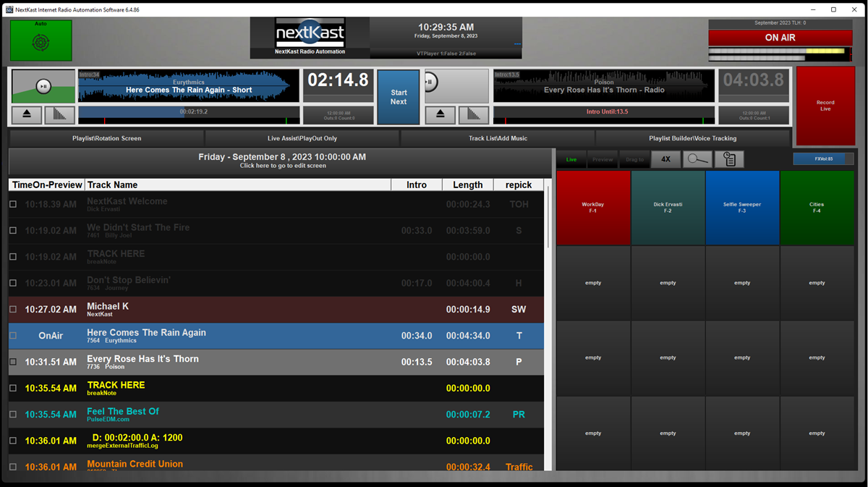Click the Here Comes The Rain Again waveform

(189, 86)
